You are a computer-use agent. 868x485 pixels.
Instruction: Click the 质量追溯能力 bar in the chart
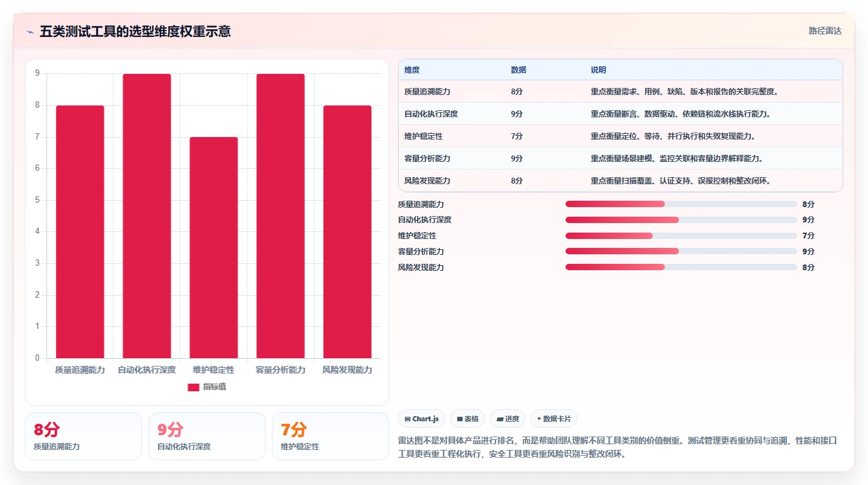[80, 232]
